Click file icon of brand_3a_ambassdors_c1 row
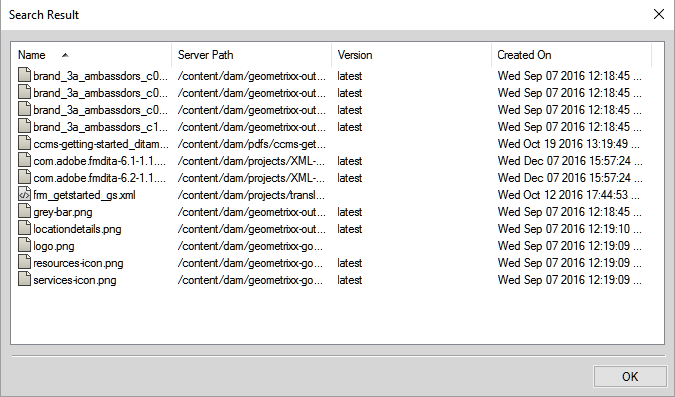 click(x=25, y=127)
